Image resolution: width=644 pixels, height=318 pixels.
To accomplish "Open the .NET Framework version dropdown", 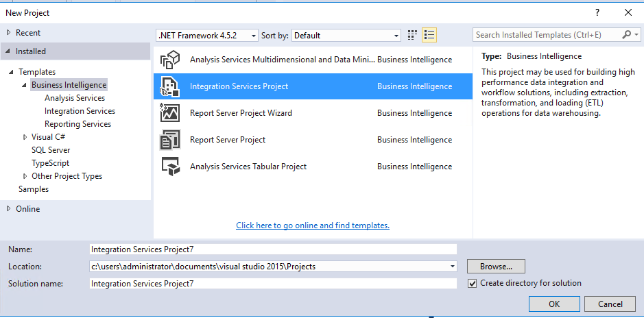I will tap(253, 36).
